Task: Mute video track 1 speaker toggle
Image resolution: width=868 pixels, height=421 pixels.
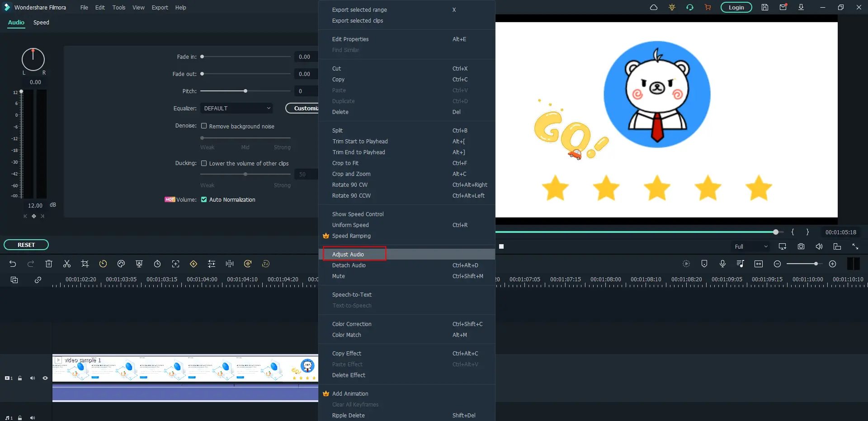Action: [x=33, y=378]
